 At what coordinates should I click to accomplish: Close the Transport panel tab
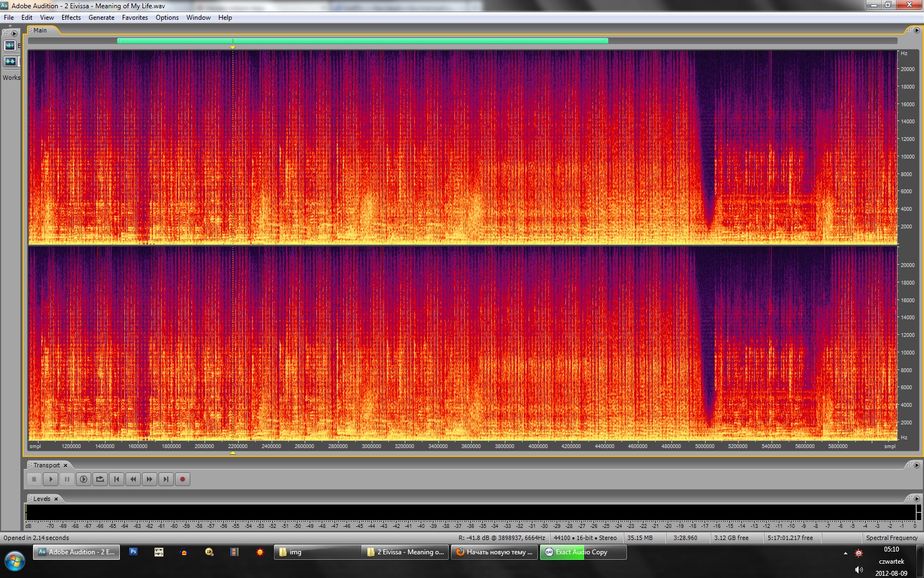pos(65,466)
